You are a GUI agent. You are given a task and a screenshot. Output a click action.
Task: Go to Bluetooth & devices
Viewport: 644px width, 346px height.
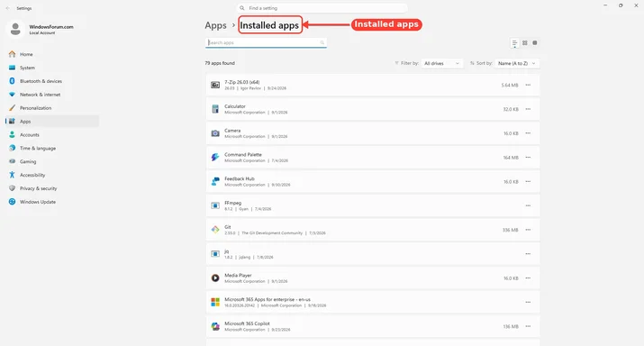click(52, 81)
